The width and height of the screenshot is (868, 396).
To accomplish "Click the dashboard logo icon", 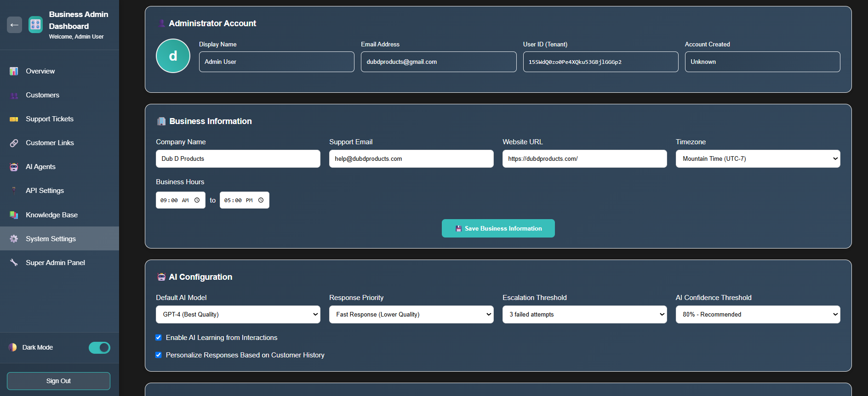I will pyautogui.click(x=35, y=25).
